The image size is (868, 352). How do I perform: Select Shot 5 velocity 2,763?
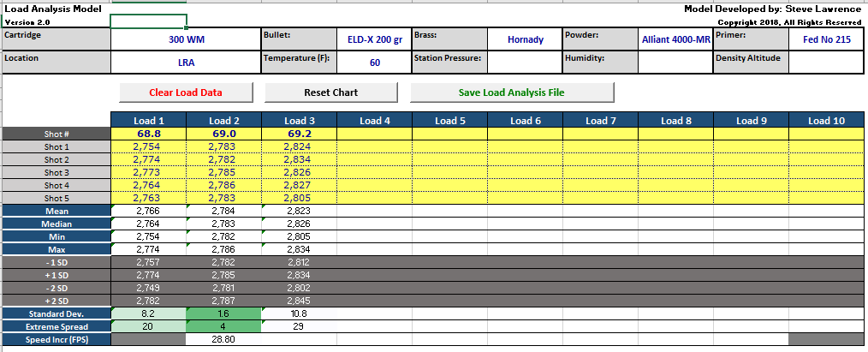tap(149, 198)
